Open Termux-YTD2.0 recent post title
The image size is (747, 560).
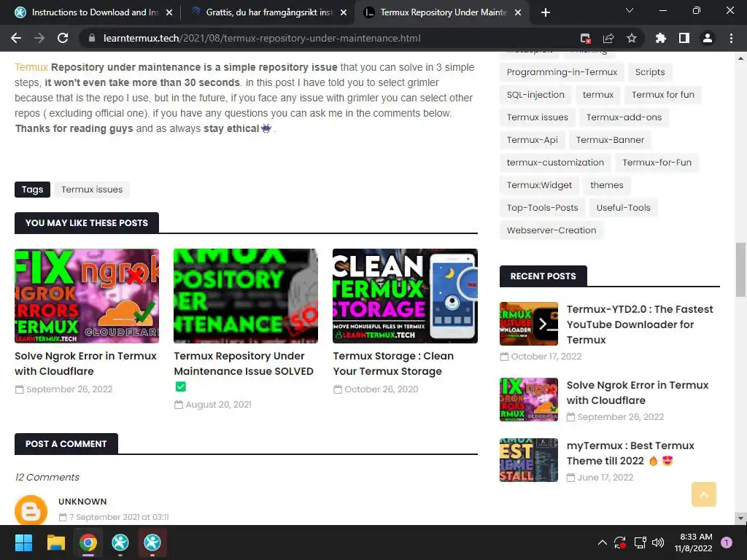(640, 324)
